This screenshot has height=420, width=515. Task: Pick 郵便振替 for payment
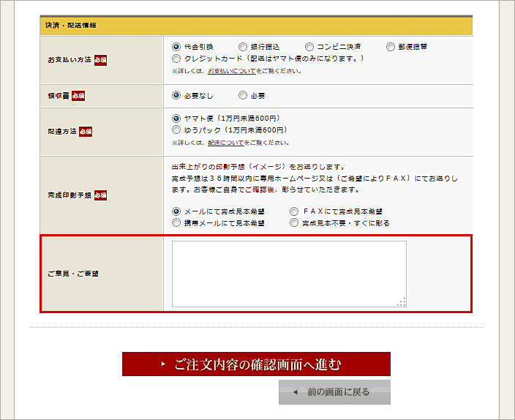click(x=391, y=46)
